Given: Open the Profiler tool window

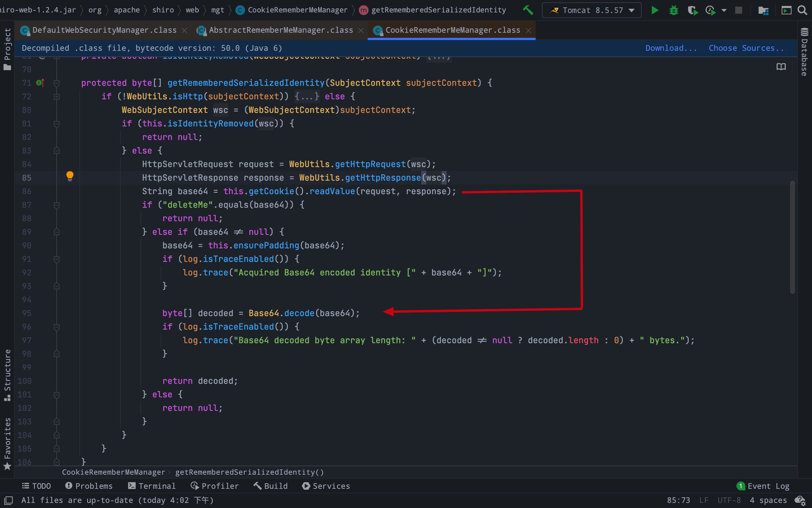Looking at the screenshot, I should pos(215,486).
